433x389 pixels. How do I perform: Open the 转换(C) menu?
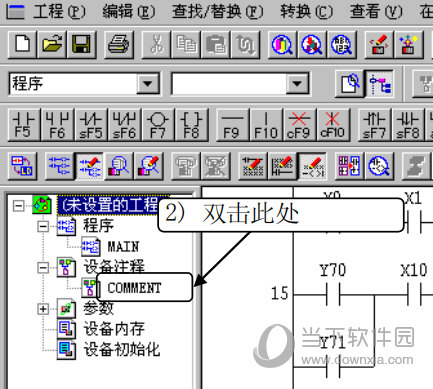click(306, 12)
